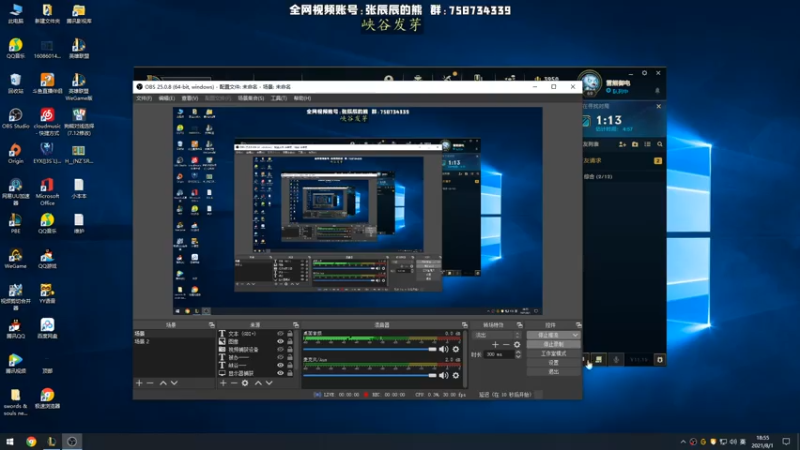Click the Exit button in Controls
Viewport: 800px width, 450px height.
pyautogui.click(x=553, y=372)
